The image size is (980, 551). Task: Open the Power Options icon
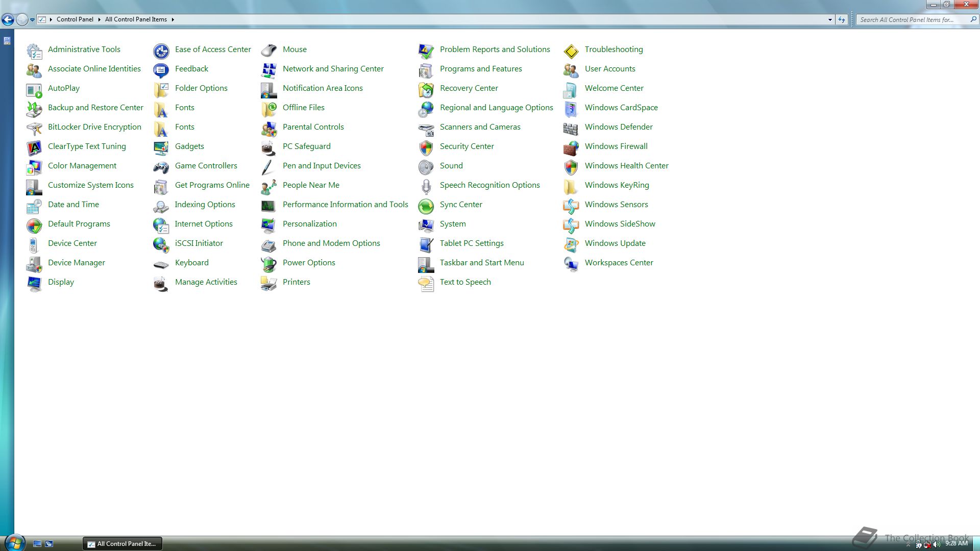(x=268, y=264)
